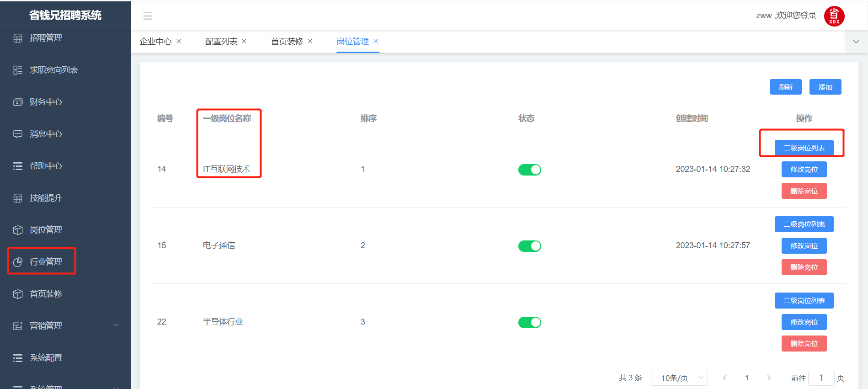Turn off 半导体行业 status toggle
Image resolution: width=868 pixels, height=389 pixels.
[x=529, y=322]
